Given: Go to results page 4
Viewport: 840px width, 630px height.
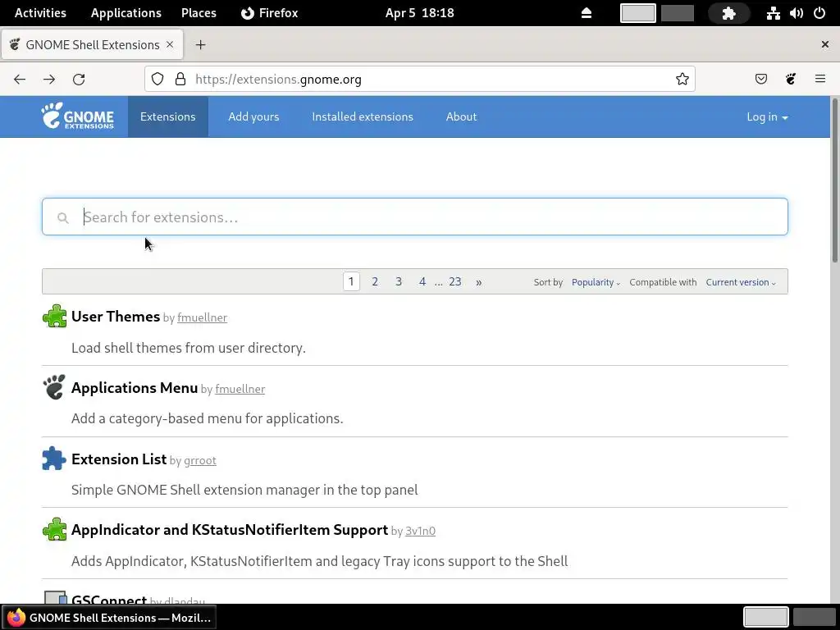Looking at the screenshot, I should [x=422, y=282].
